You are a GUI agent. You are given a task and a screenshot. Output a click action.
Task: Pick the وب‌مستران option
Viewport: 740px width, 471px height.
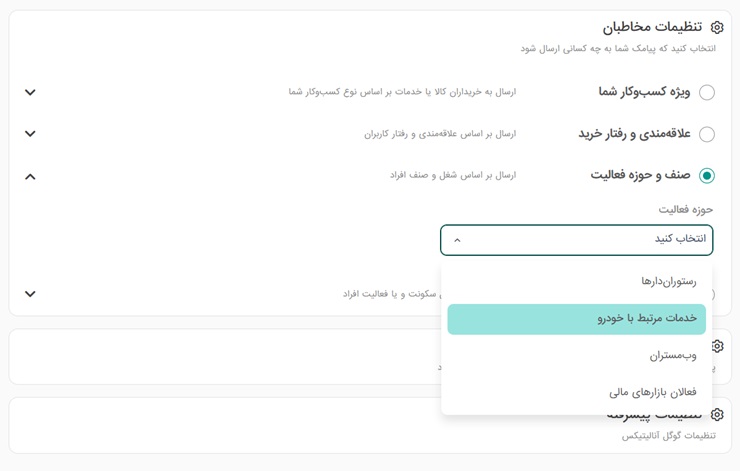[672, 355]
